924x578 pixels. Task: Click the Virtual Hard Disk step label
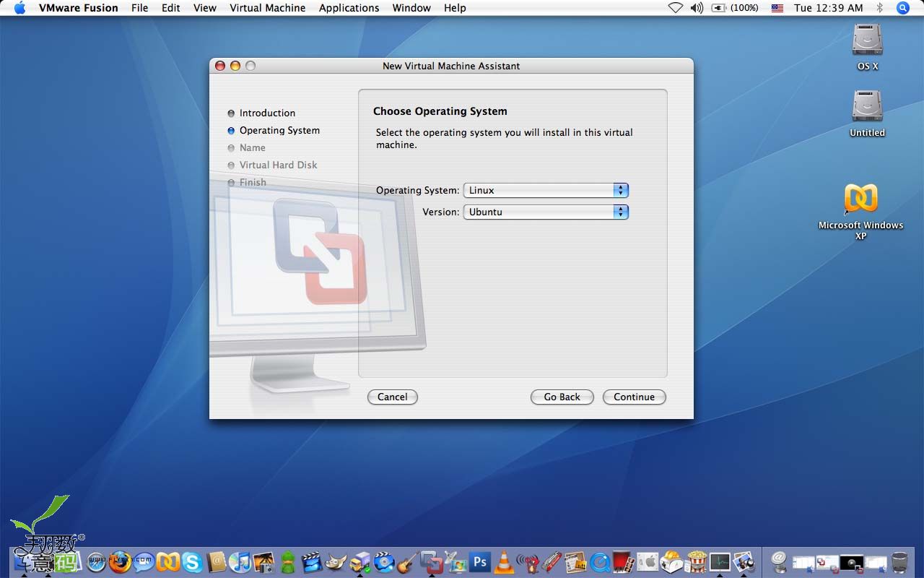pos(278,165)
